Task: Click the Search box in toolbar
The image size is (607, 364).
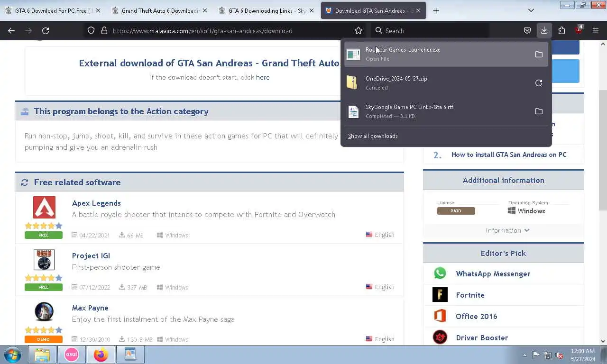Action: pos(429,31)
